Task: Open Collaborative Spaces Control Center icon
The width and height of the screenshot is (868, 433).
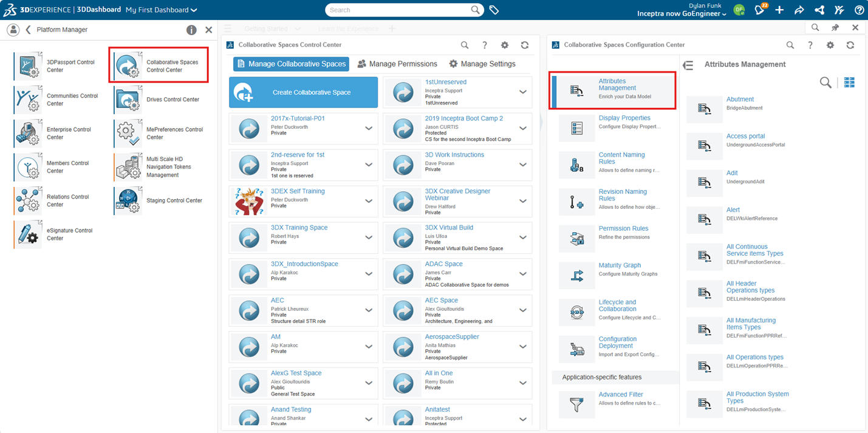Action: point(128,66)
